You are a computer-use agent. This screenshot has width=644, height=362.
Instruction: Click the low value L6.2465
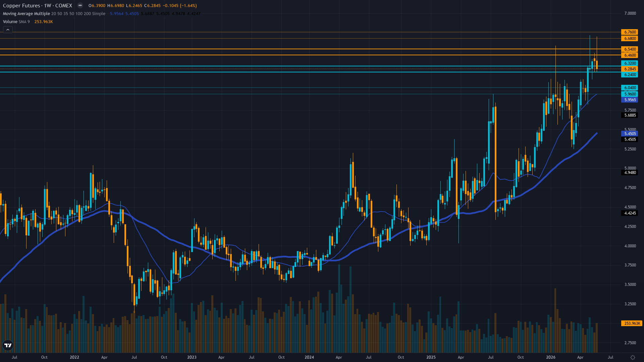[134, 6]
